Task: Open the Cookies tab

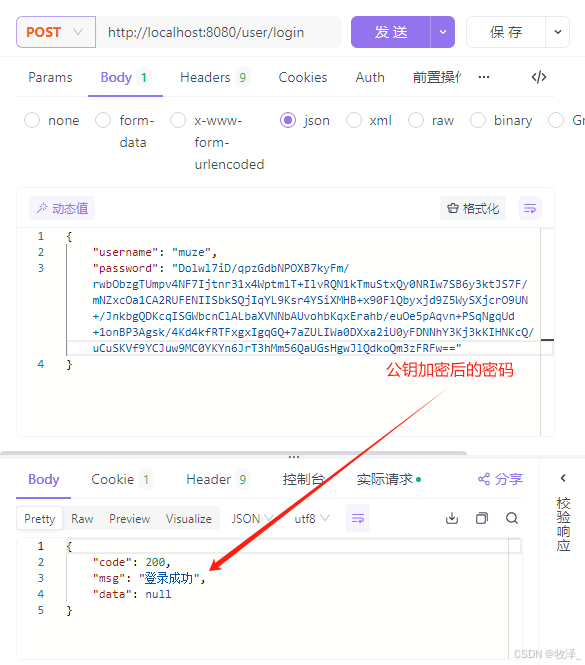Action: click(302, 77)
